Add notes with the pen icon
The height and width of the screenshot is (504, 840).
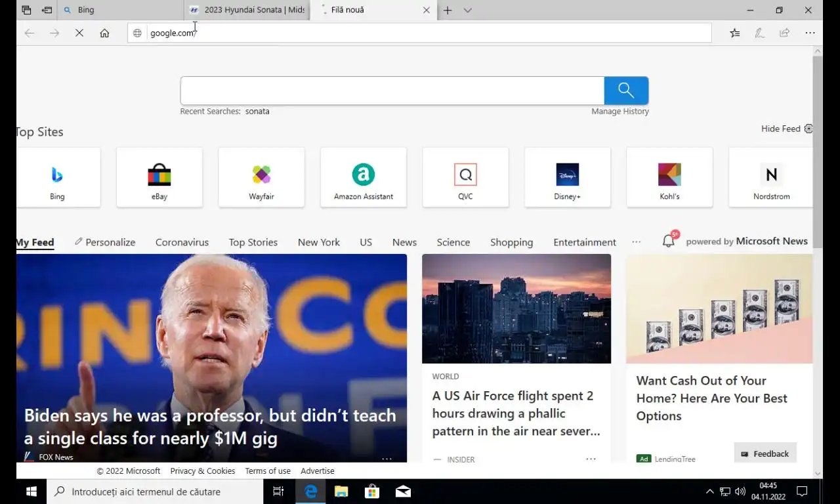click(x=759, y=33)
